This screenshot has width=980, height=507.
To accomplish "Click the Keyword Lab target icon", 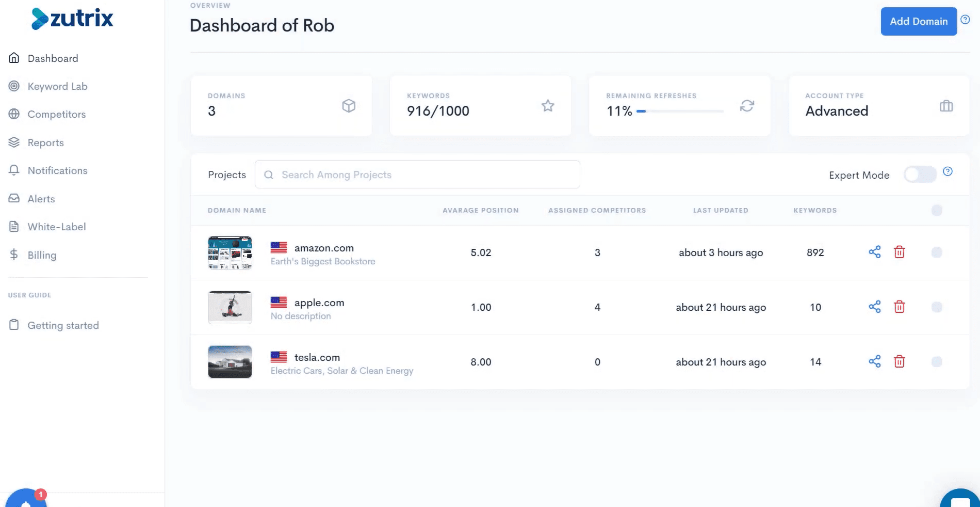I will point(14,86).
